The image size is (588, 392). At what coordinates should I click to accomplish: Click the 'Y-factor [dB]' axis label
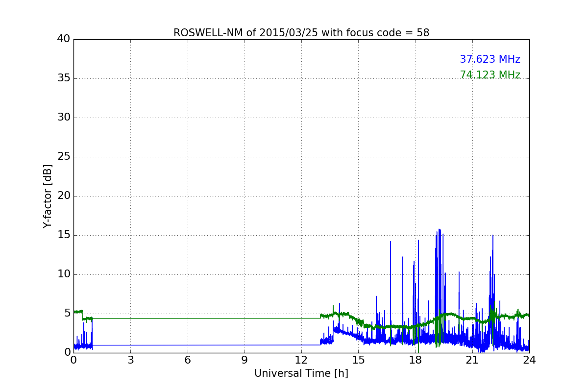tap(48, 196)
